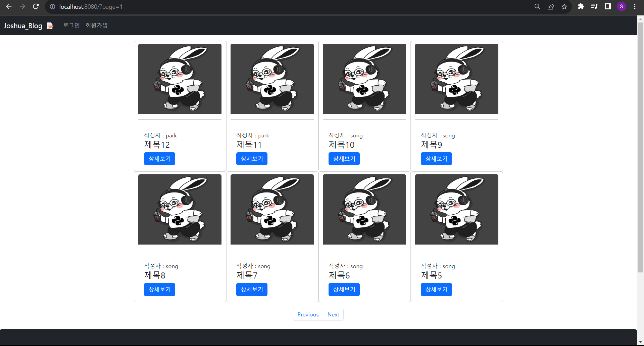Open Chrome's three-dot menu

pyautogui.click(x=635, y=6)
